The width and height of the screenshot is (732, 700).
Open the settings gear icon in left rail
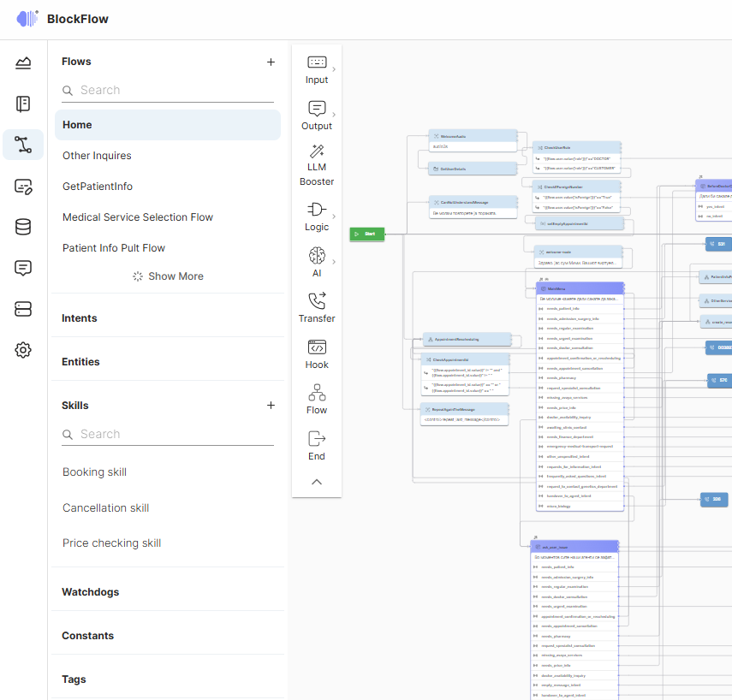(23, 349)
